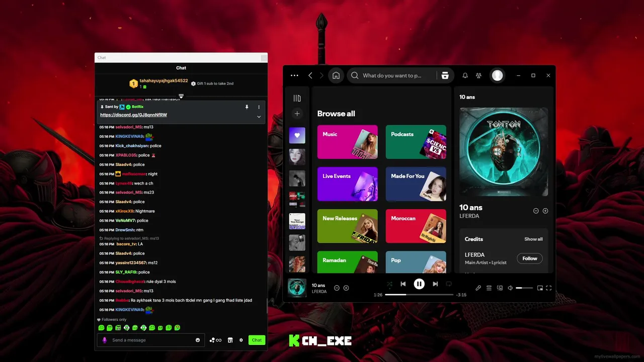The height and width of the screenshot is (362, 644).
Task: Unpin the BotRix pinned message
Action: [x=247, y=107]
